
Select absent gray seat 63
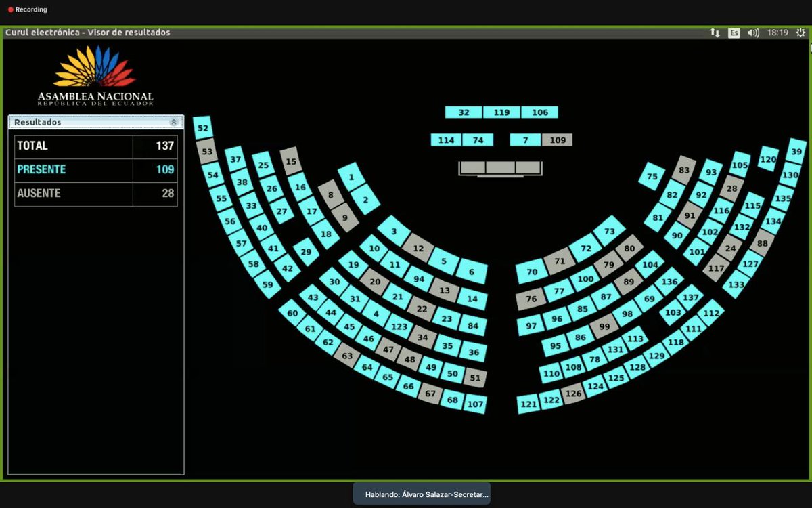click(347, 355)
